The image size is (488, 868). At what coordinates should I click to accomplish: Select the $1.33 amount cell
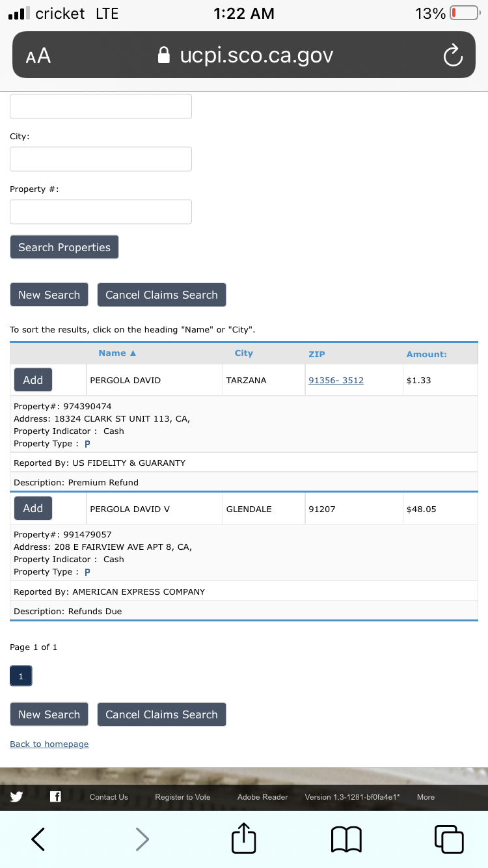point(440,380)
